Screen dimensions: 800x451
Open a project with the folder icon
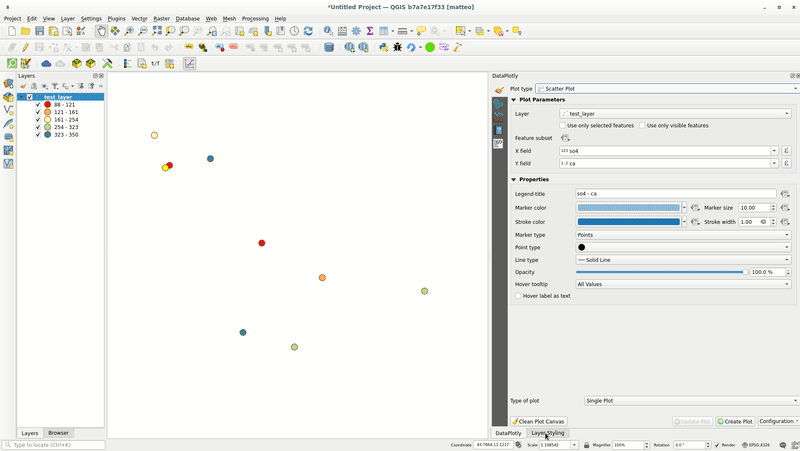pos(26,31)
